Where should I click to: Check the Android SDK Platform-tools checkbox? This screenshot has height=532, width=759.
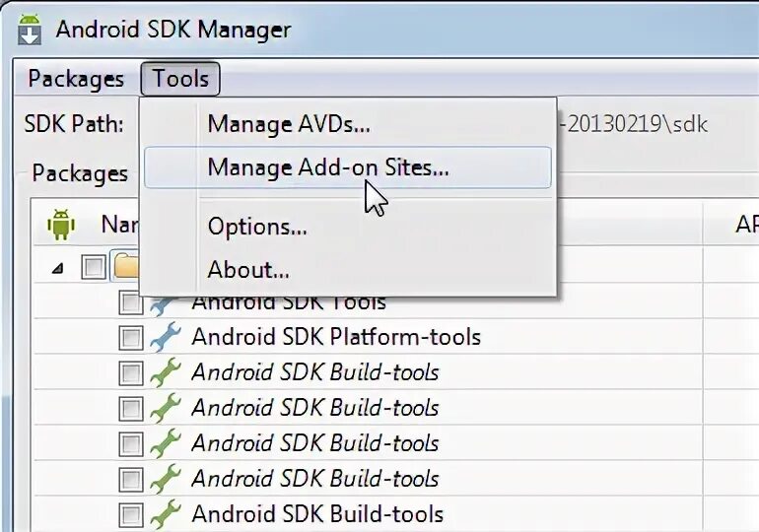point(131,338)
